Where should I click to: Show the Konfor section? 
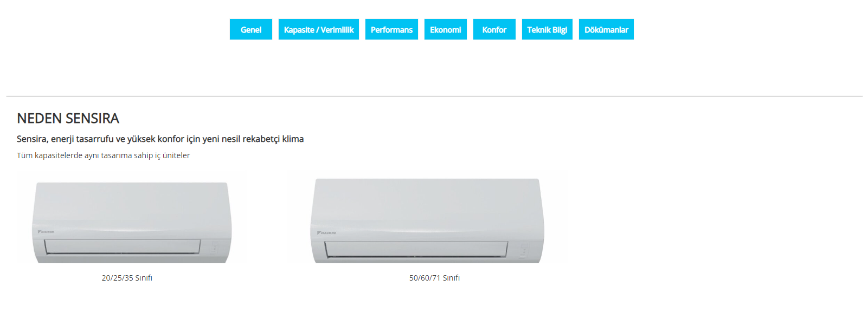pyautogui.click(x=494, y=29)
